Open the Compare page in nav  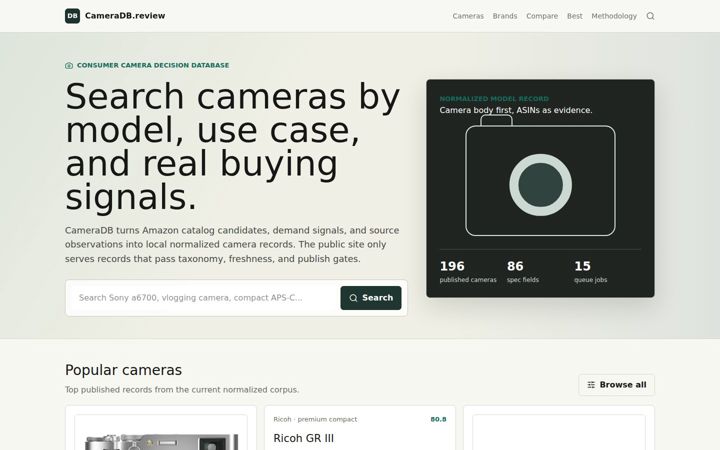[x=542, y=16]
